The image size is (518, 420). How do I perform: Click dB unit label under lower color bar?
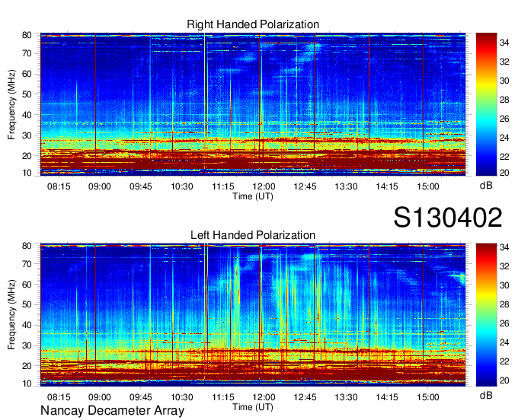(x=486, y=395)
